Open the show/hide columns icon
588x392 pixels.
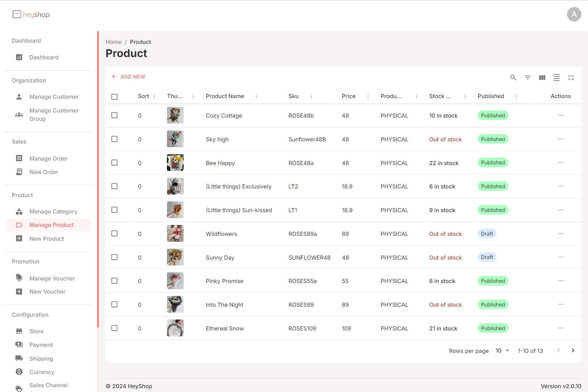point(542,78)
